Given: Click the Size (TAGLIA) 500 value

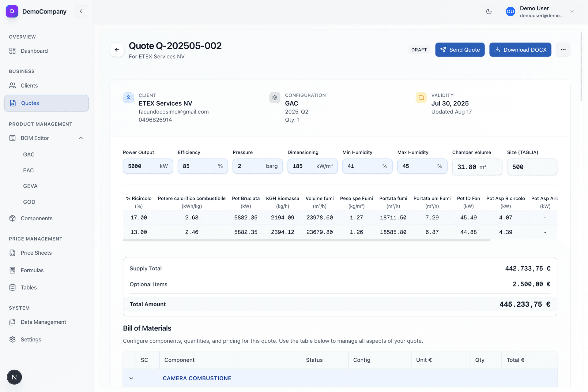Looking at the screenshot, I should point(532,167).
